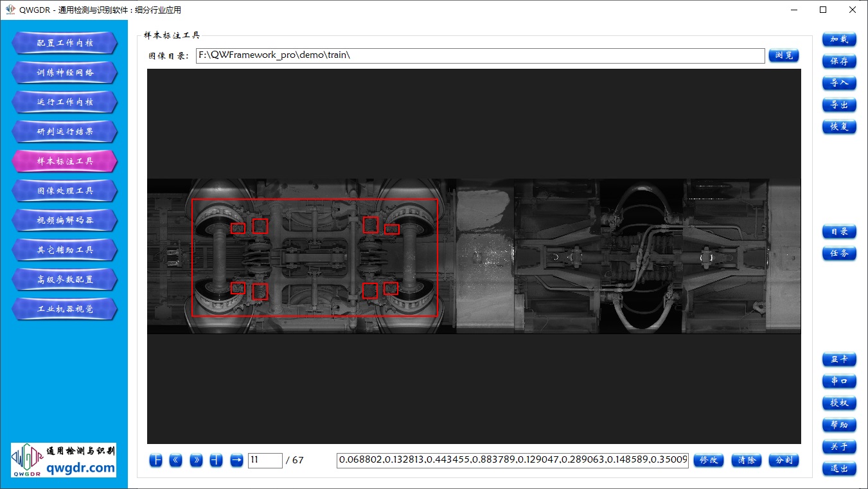Click the go-to arrow icon beside index

(x=236, y=460)
